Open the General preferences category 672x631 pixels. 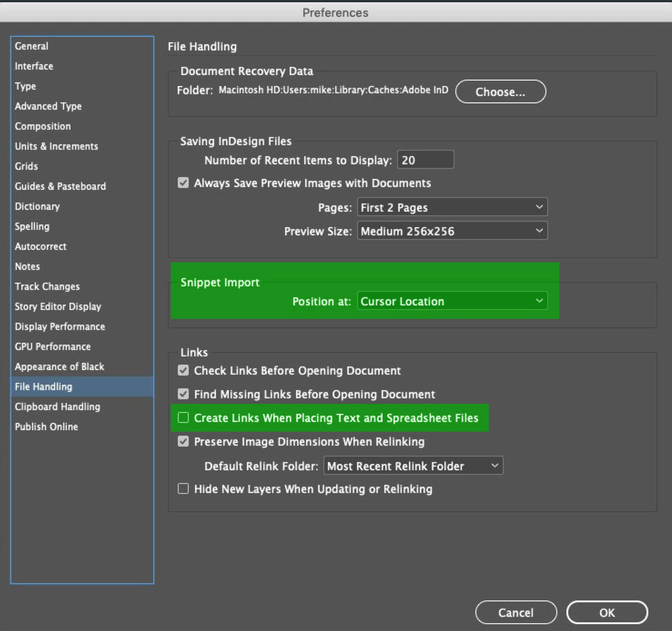(x=31, y=46)
